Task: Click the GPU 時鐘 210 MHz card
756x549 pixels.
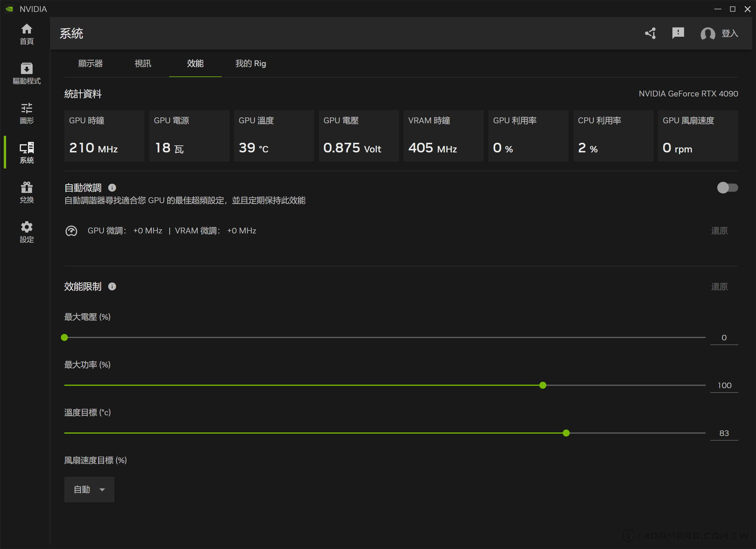Action: pyautogui.click(x=104, y=136)
